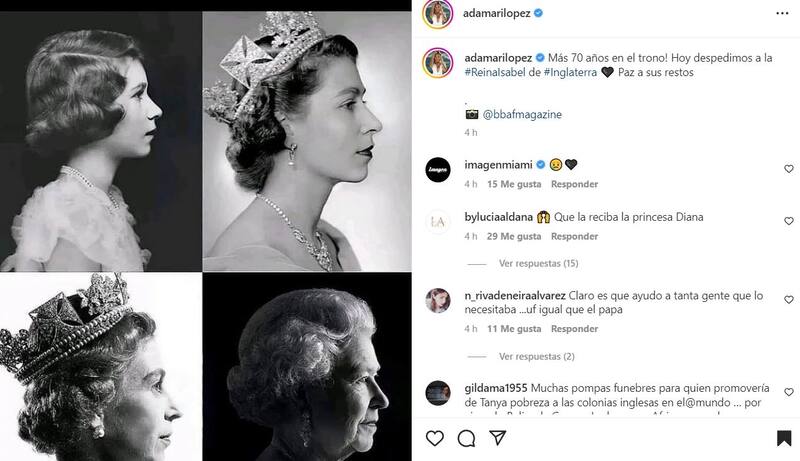Expand Ver respuestas (2) replies
The width and height of the screenshot is (800, 461).
pos(536,356)
